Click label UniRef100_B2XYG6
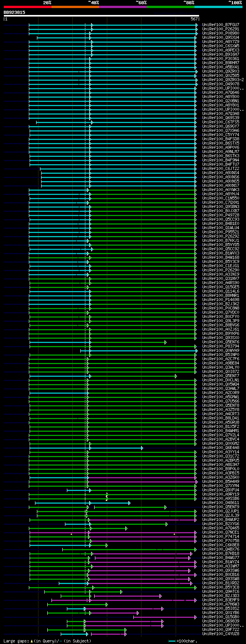246x644 pixels. (221, 524)
